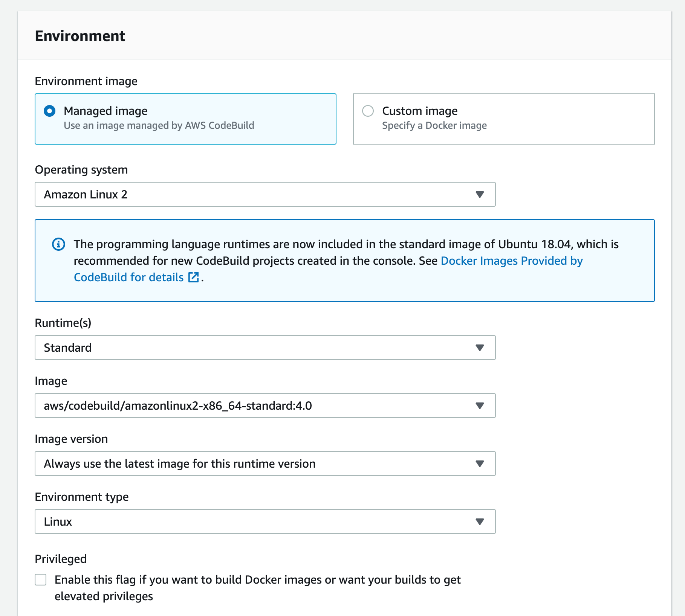Image resolution: width=685 pixels, height=616 pixels.
Task: Enable the Privileged flag checkbox
Action: click(40, 580)
